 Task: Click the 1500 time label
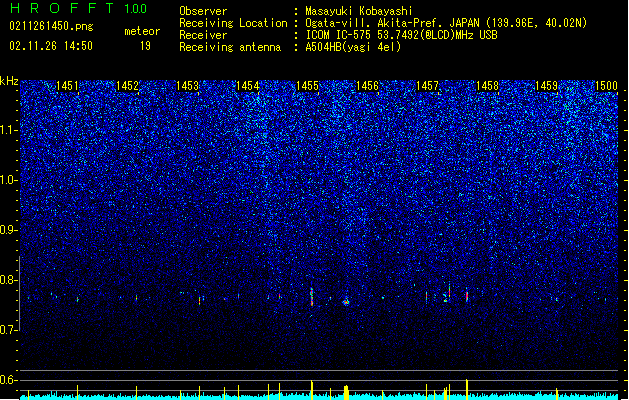pyautogui.click(x=606, y=86)
